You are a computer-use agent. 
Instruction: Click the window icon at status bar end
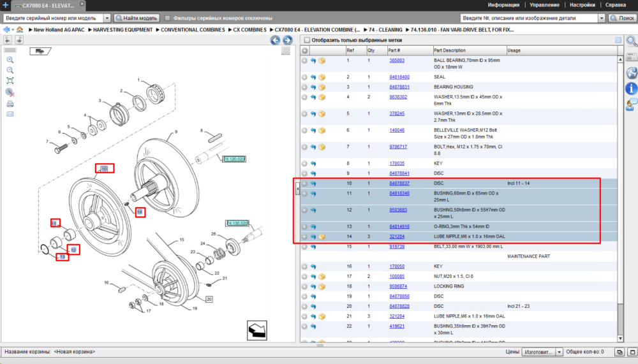pyautogui.click(x=632, y=352)
